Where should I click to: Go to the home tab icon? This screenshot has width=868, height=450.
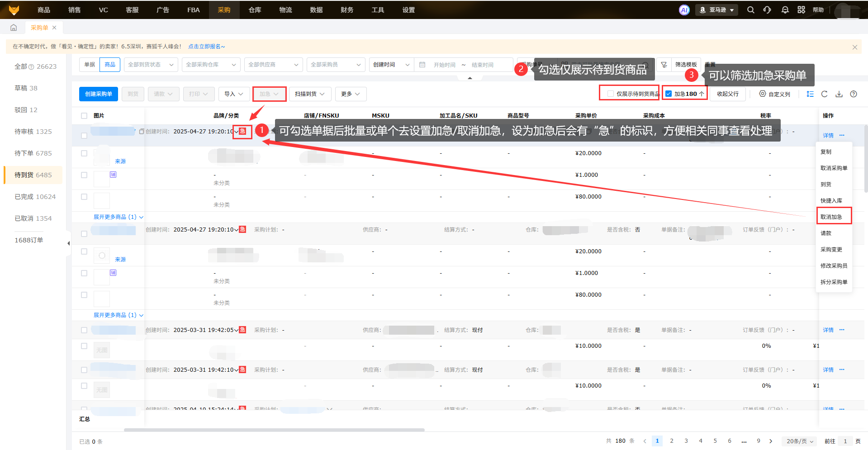(14, 28)
